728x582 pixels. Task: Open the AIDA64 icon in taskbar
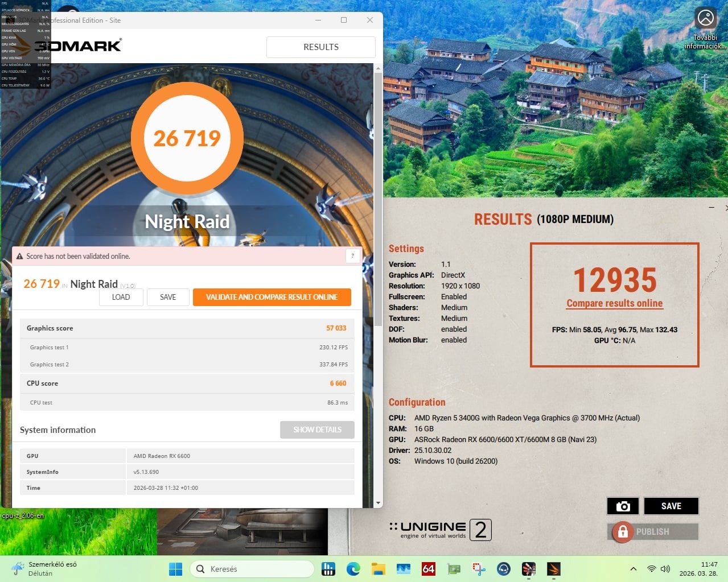429,569
